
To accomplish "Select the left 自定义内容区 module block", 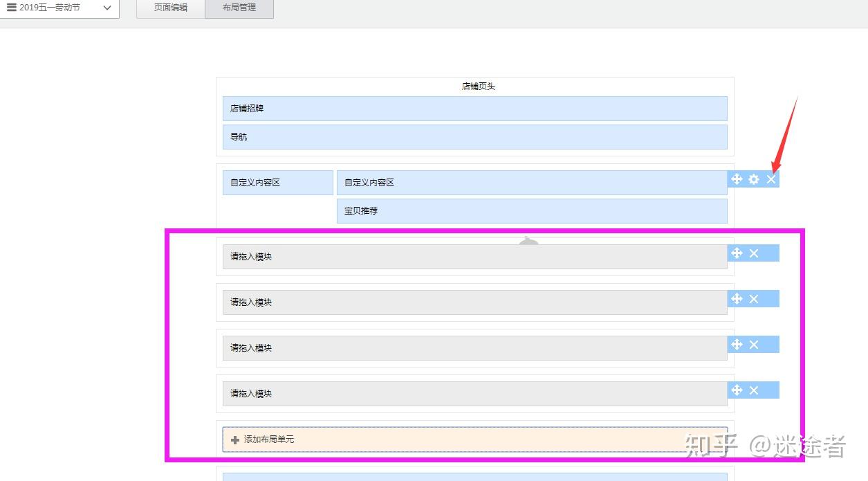I will [x=277, y=182].
